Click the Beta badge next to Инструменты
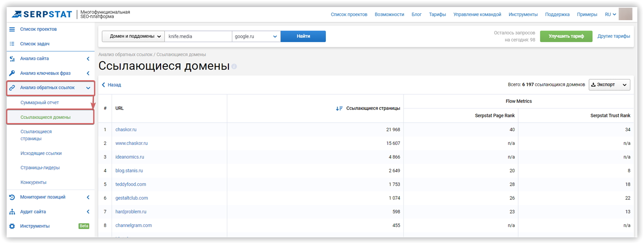 click(84, 226)
